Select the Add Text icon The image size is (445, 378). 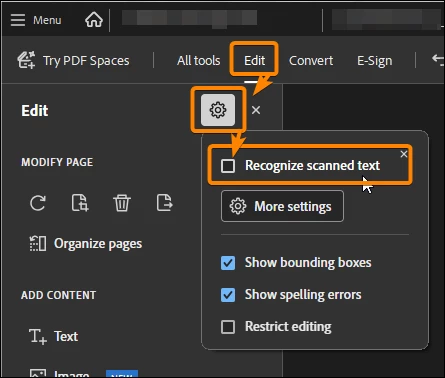tap(38, 336)
